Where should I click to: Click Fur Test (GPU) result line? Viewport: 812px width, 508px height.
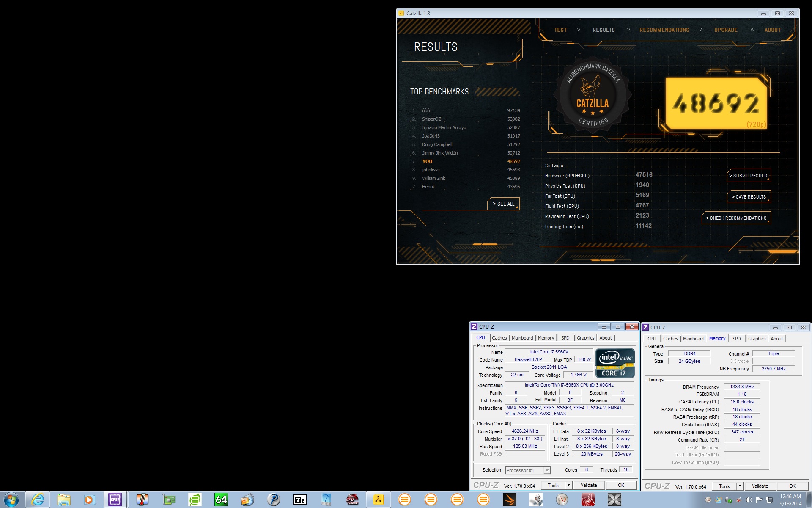598,196
